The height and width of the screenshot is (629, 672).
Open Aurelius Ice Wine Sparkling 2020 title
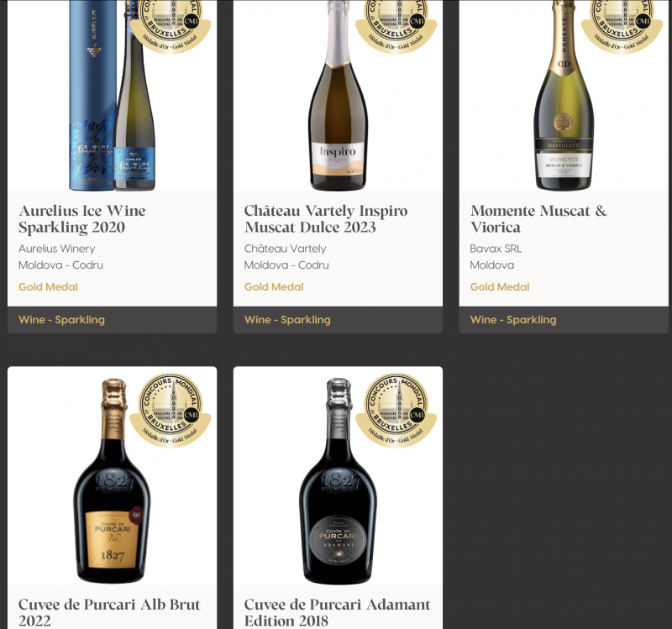tap(82, 219)
